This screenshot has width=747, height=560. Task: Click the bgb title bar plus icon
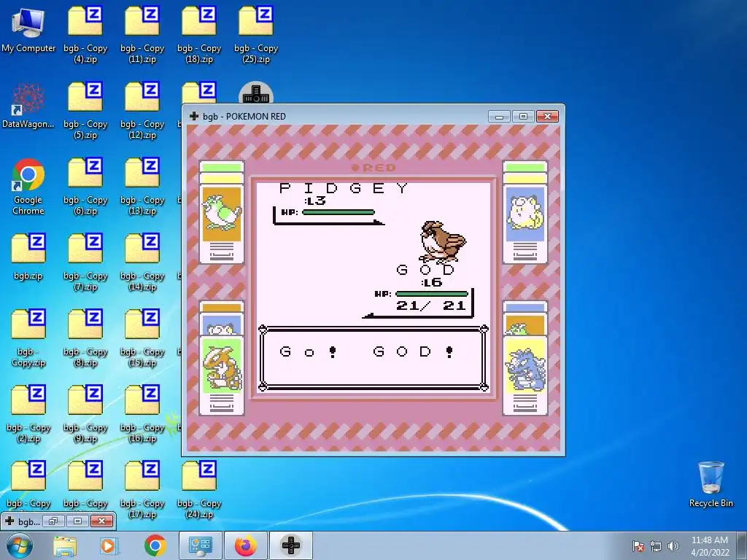tap(193, 116)
